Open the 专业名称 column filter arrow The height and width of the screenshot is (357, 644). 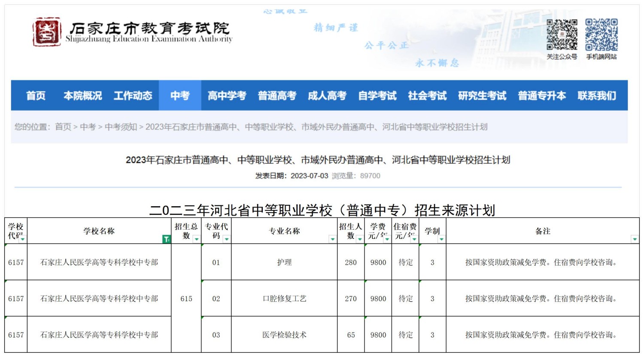click(332, 239)
